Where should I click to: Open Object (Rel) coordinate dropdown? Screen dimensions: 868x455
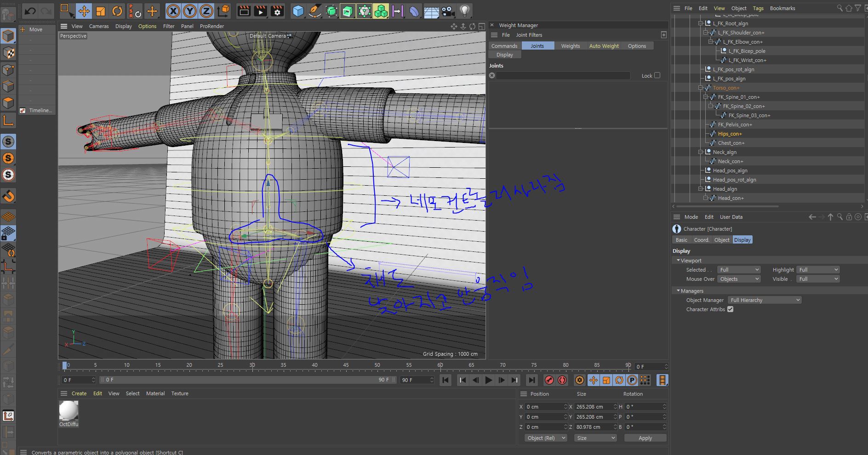pos(546,438)
